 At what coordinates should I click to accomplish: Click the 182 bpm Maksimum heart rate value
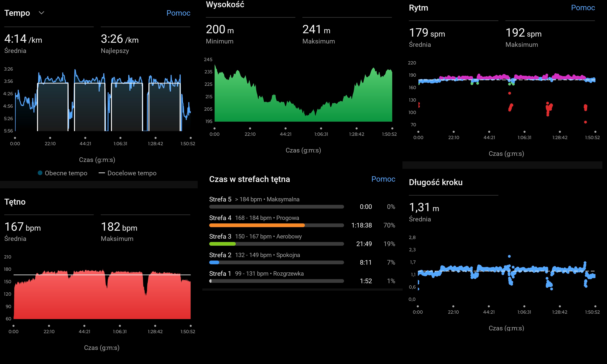coord(119,227)
